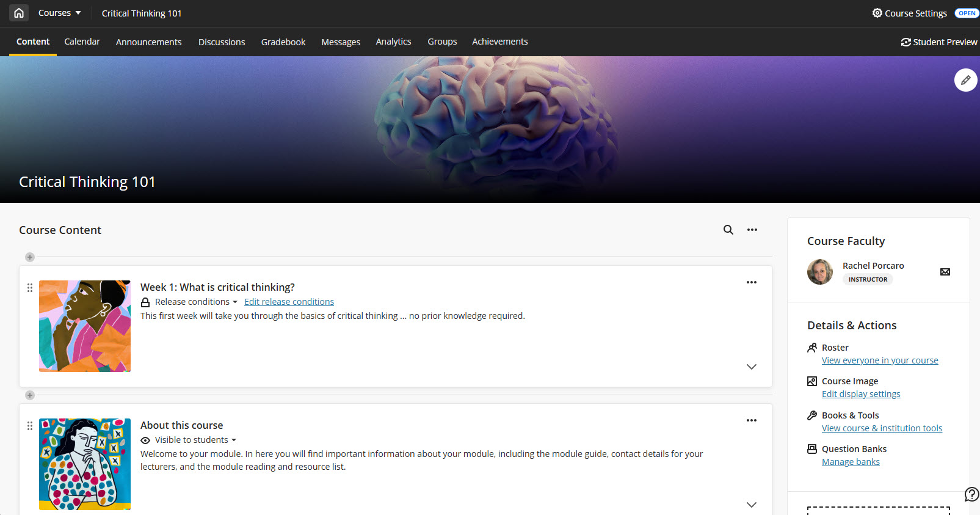The width and height of the screenshot is (980, 515).
Task: Grab drag handle for Week 1 module
Action: click(30, 288)
